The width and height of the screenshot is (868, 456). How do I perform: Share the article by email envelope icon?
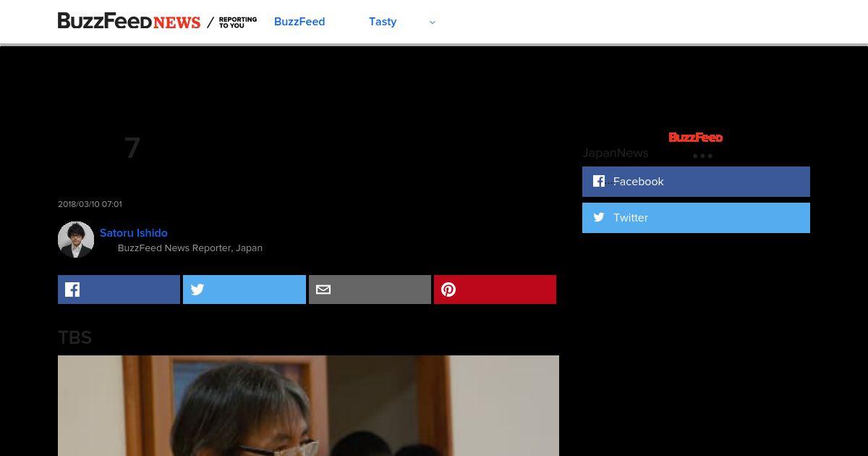tap(370, 290)
